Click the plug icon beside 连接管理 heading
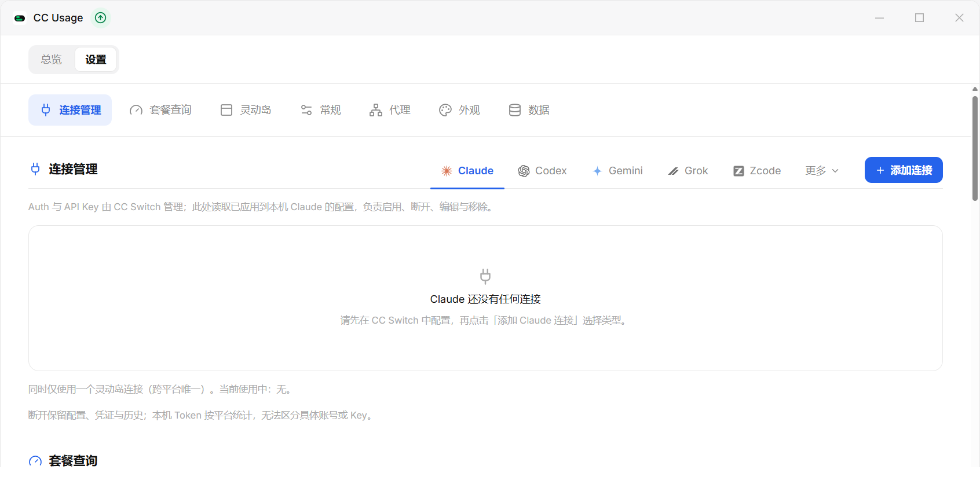980x495 pixels. tap(35, 169)
